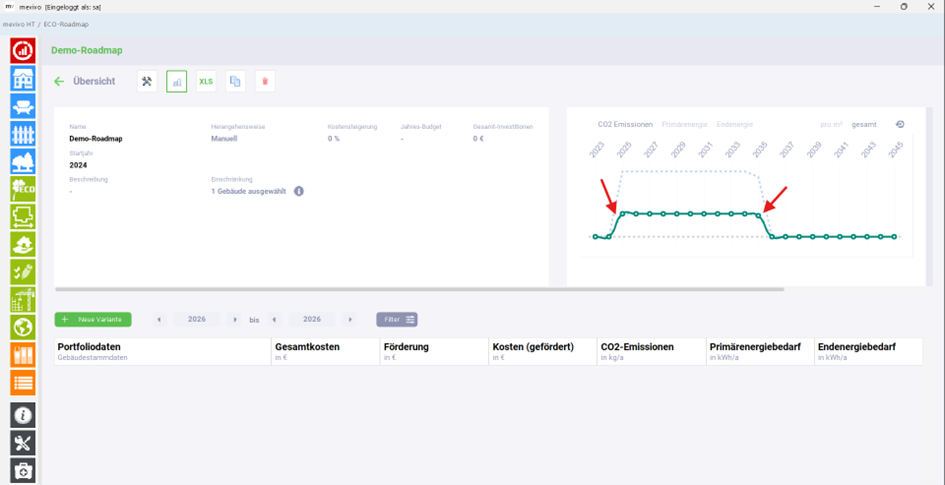
Task: Open the Filter options button
Action: (397, 319)
